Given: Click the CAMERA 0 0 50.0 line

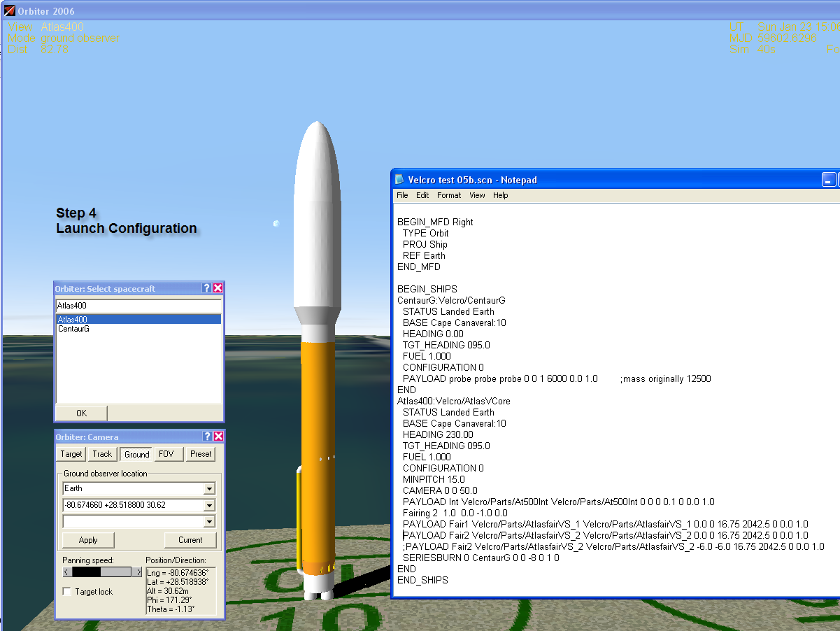Looking at the screenshot, I should (440, 490).
